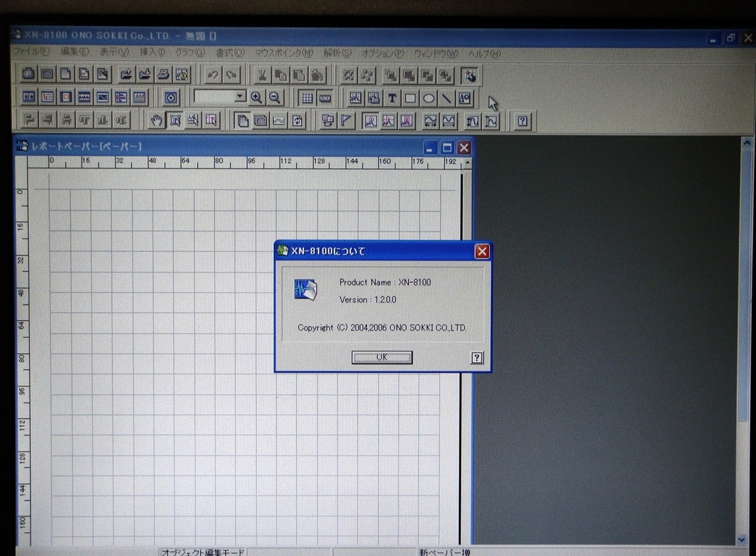Open the 編集(E) menu

pos(74,51)
